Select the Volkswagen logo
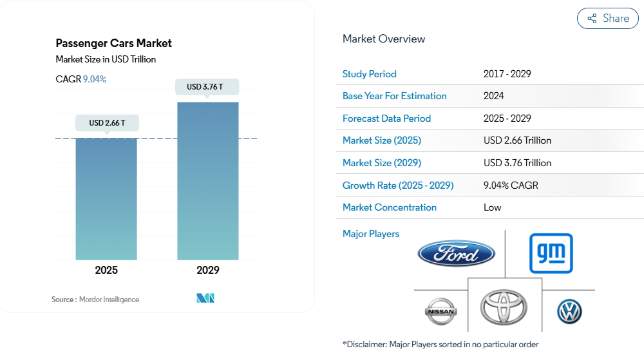644x353 pixels. coord(569,312)
